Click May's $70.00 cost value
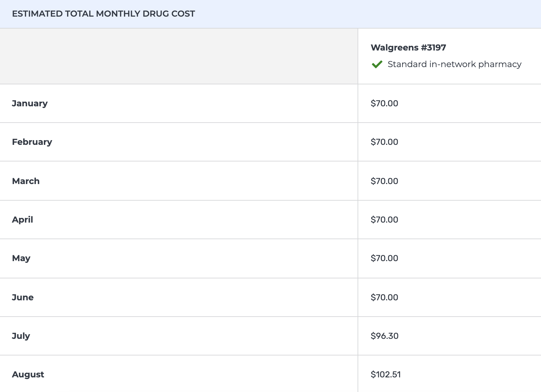Viewport: 541px width, 392px height. tap(384, 258)
